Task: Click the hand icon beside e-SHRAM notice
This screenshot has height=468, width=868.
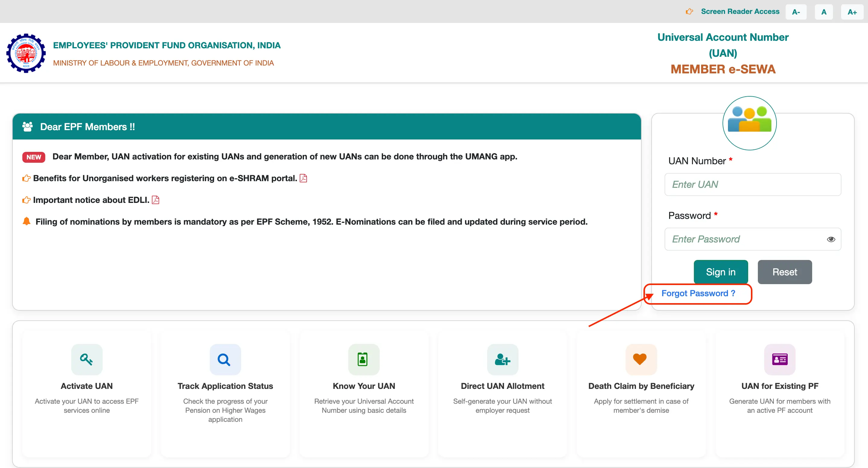Action: [x=26, y=178]
